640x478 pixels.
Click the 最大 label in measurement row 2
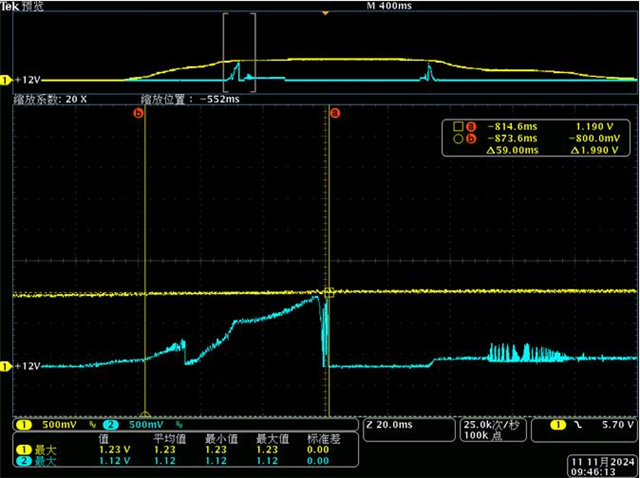[45, 461]
